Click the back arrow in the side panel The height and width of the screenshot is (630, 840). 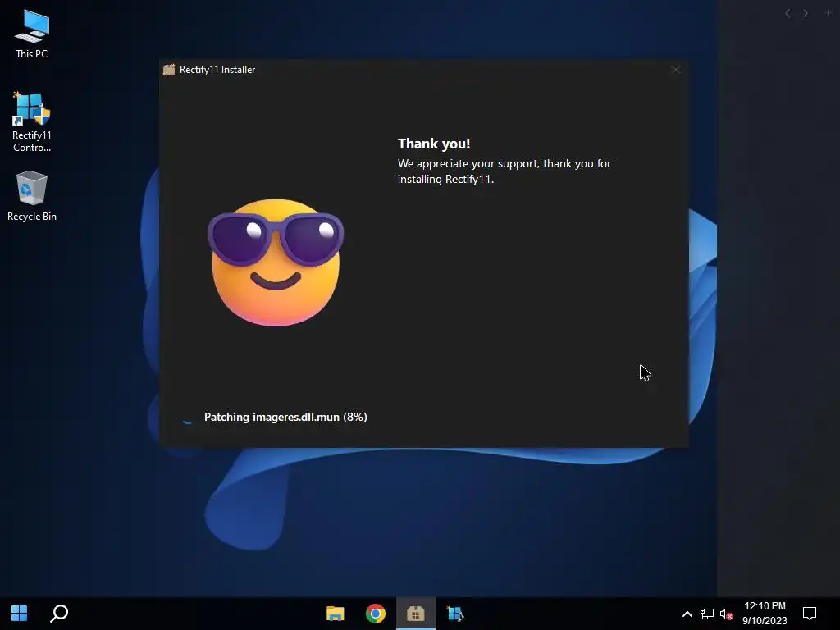pyautogui.click(x=787, y=13)
